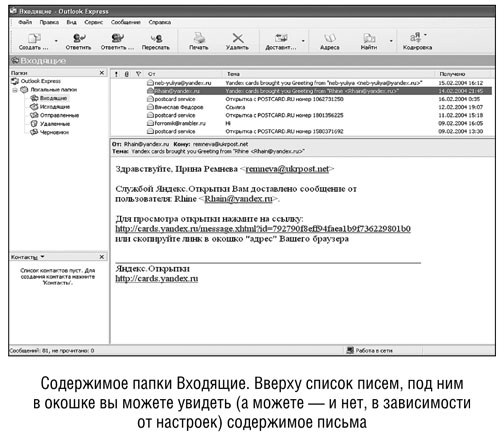Open the Вид menu

[x=71, y=22]
